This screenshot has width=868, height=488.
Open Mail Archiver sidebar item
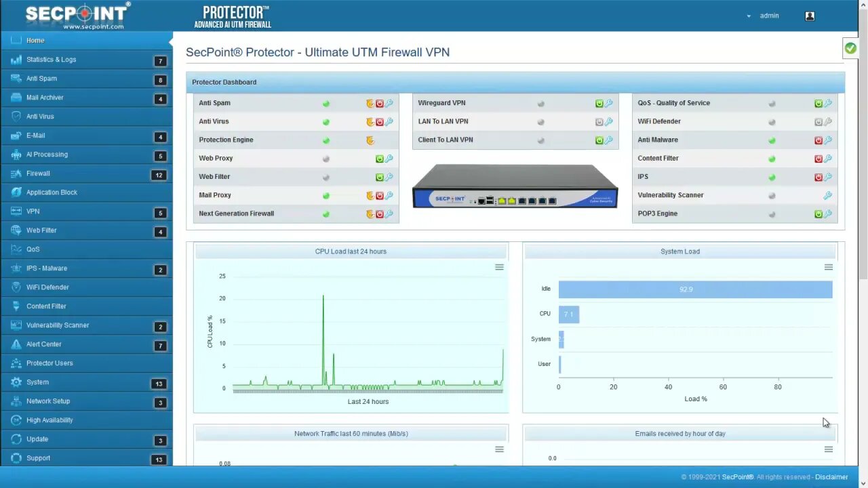coord(87,98)
